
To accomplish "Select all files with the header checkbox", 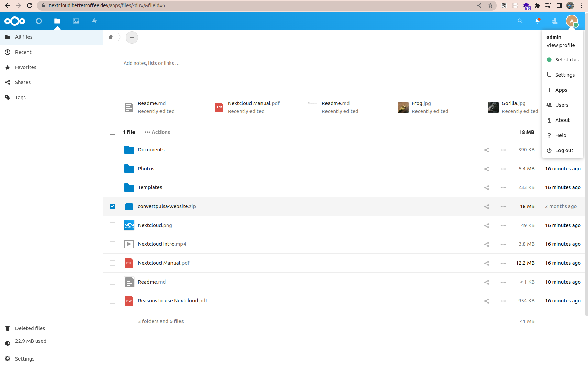I will coord(112,131).
